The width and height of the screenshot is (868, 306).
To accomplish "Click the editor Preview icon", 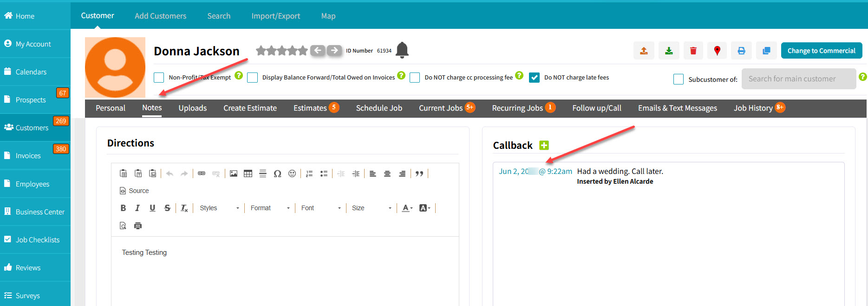I will click(x=123, y=226).
